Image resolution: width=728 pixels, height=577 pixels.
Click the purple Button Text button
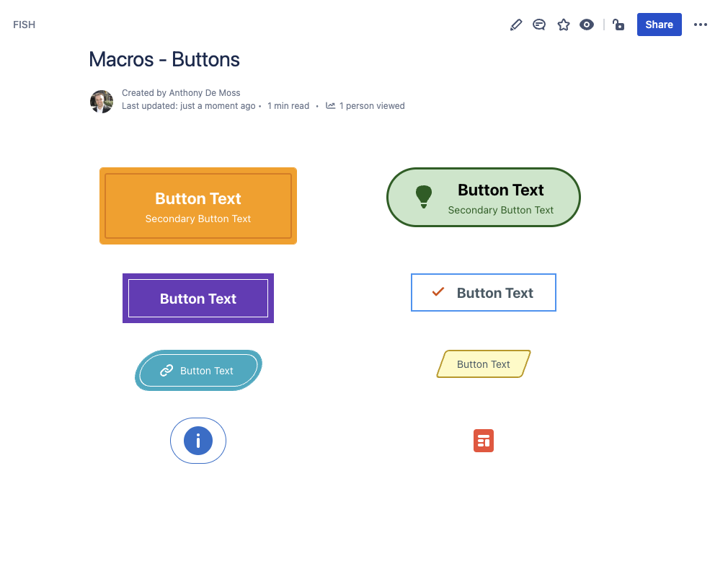[198, 299]
